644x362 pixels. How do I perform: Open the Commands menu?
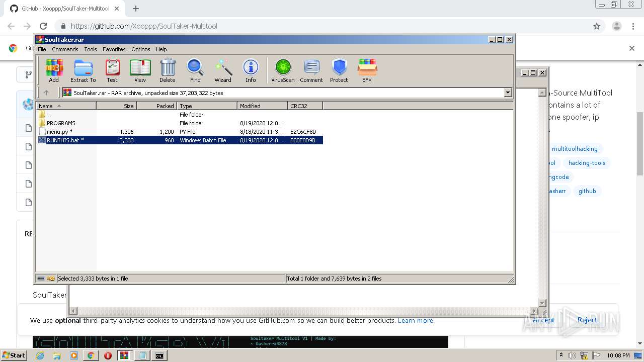pos(65,49)
